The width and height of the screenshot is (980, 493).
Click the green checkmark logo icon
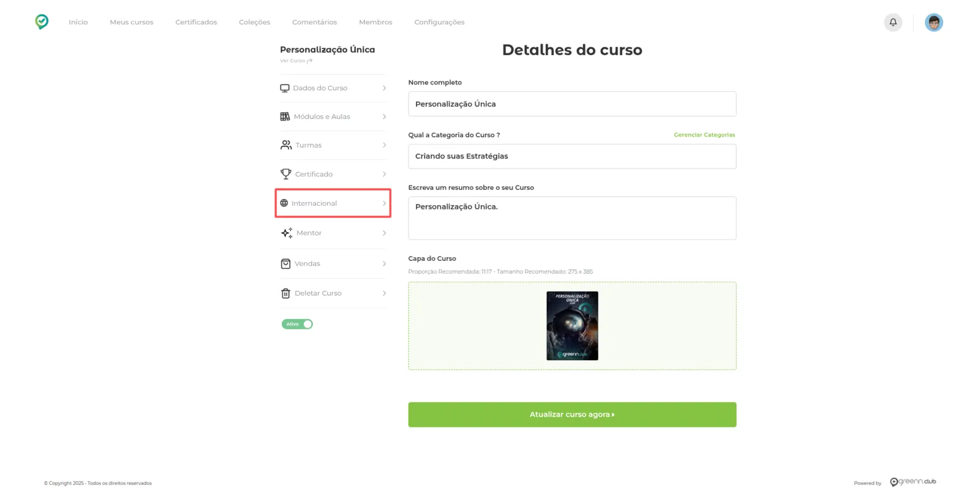tap(42, 22)
